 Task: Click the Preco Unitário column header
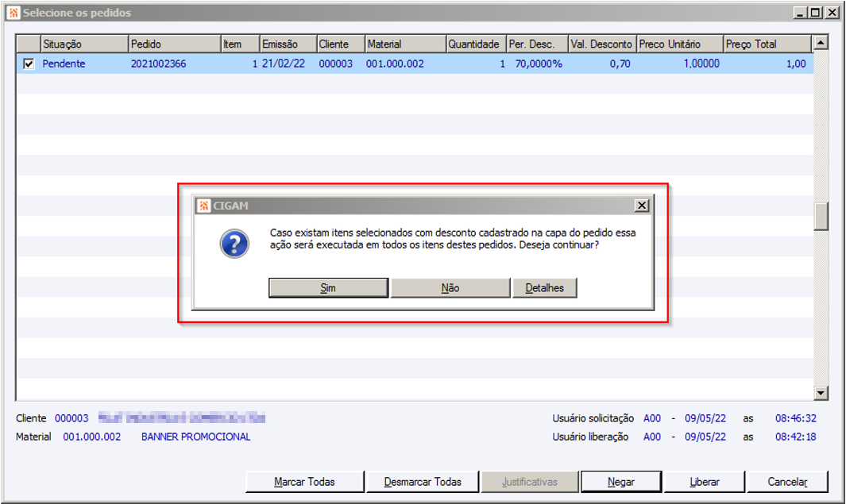click(x=680, y=44)
